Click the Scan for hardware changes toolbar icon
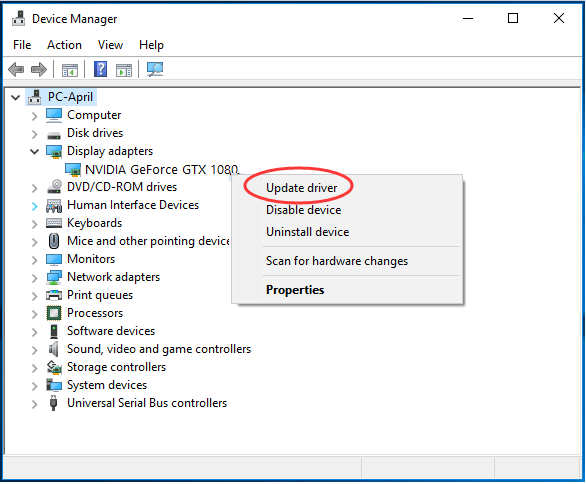Viewport: 586px width, 484px height. pyautogui.click(x=155, y=69)
